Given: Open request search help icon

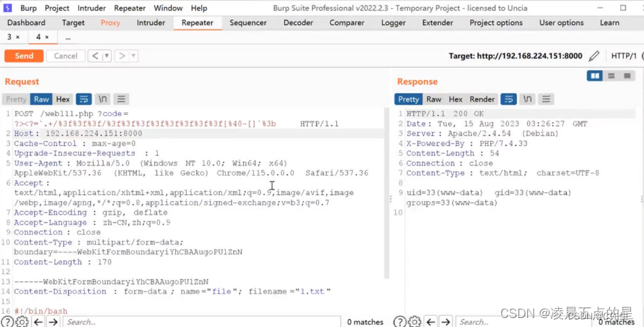Looking at the screenshot, I should 7,321.
